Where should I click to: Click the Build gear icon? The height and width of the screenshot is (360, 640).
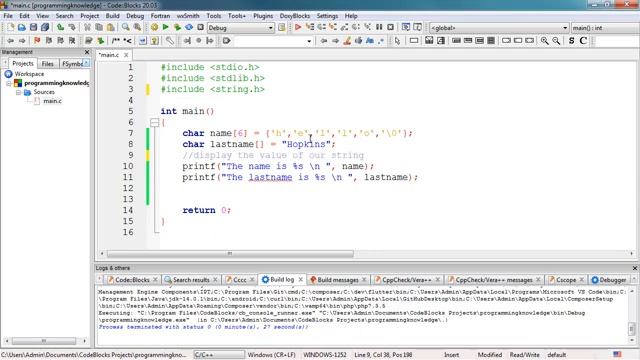(x=154, y=27)
